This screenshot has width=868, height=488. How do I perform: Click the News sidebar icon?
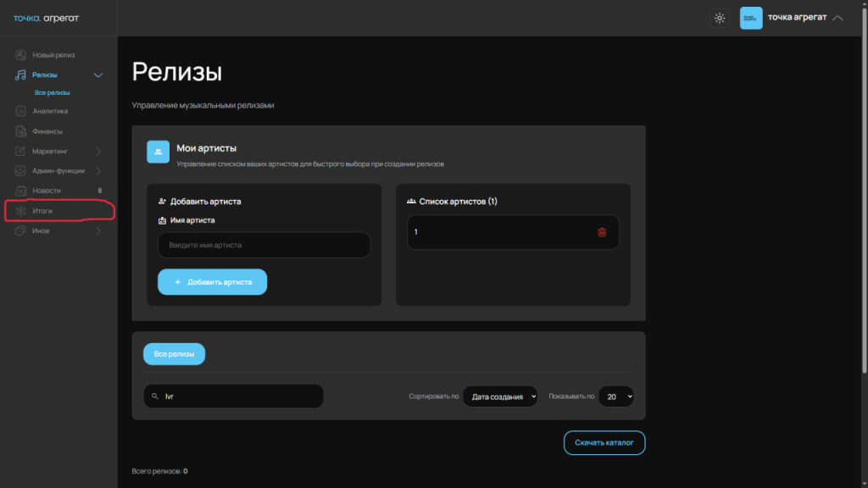21,191
